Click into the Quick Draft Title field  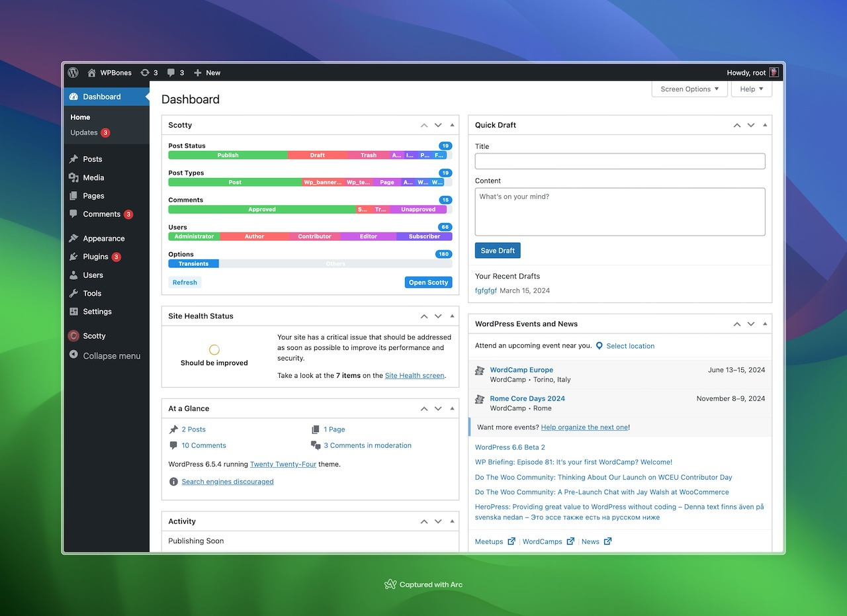620,161
